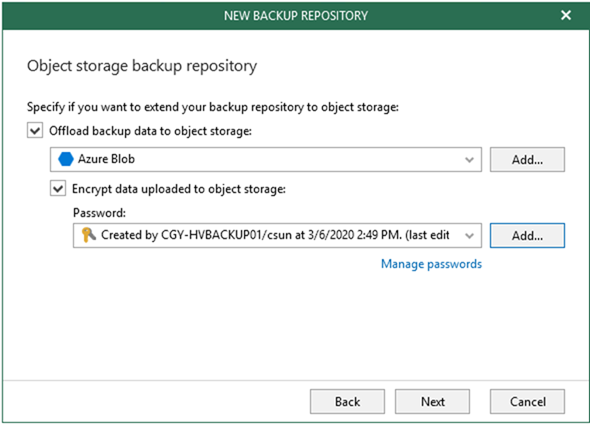Click the Password field label
The image size is (590, 424).
pyautogui.click(x=99, y=213)
